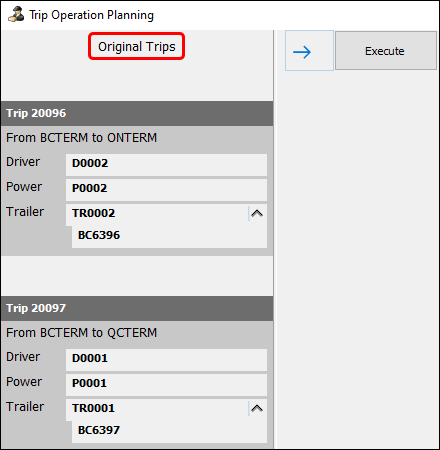Select the Trip 20096 header bar
440x450 pixels.
137,113
